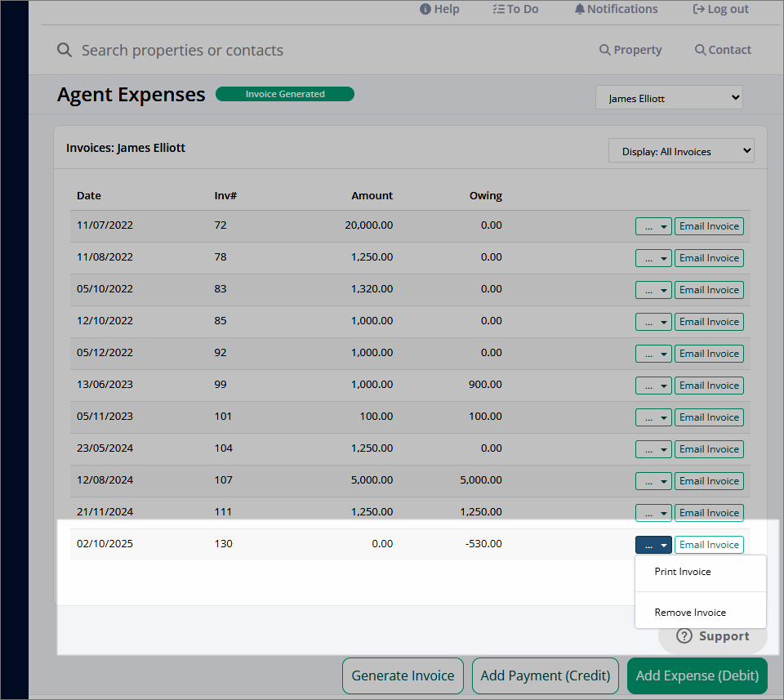
Task: Email Invoice for invoice 99
Action: click(709, 386)
